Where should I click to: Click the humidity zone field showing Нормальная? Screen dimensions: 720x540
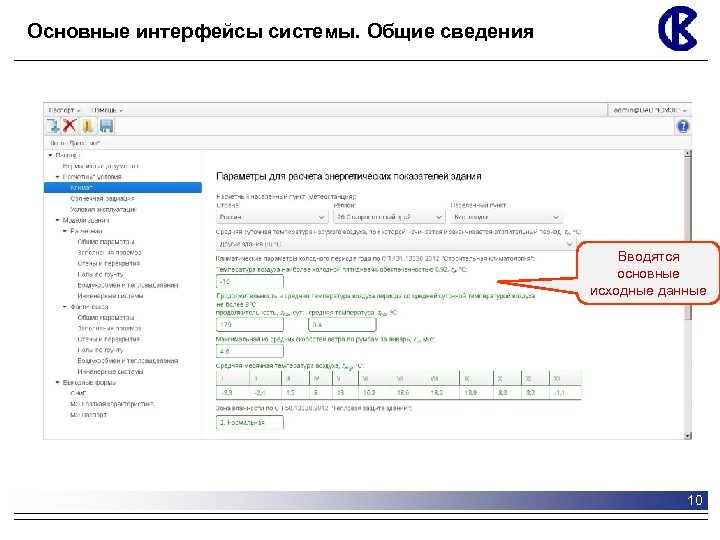(250, 422)
